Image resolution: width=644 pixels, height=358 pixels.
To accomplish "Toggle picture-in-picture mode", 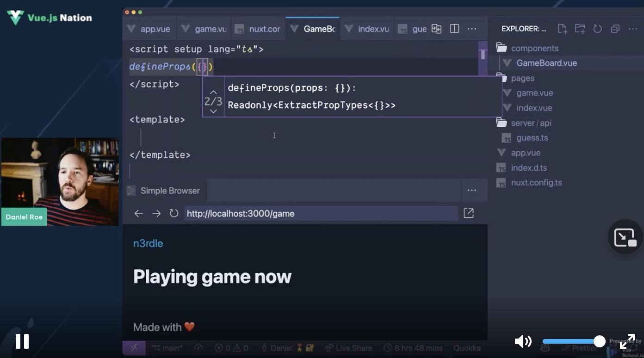I will (625, 237).
